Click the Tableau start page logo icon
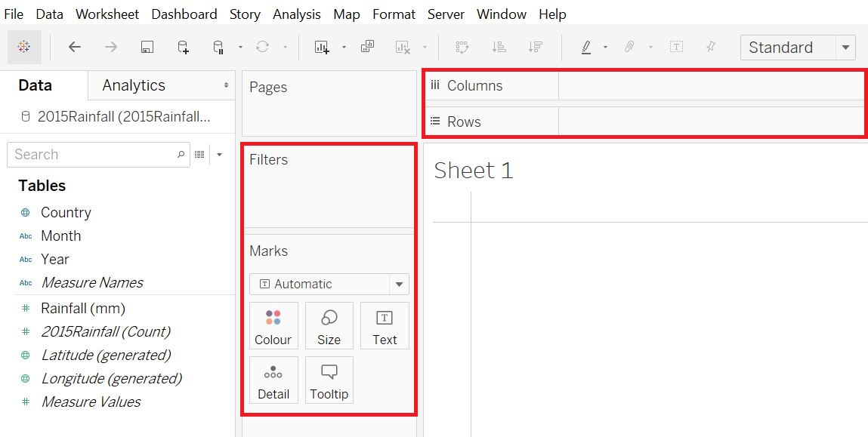This screenshot has height=437, width=868. pyautogui.click(x=24, y=47)
